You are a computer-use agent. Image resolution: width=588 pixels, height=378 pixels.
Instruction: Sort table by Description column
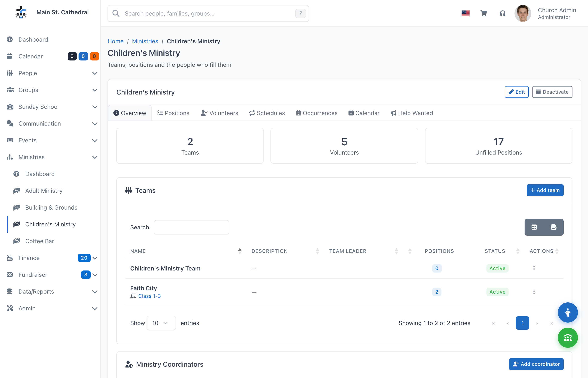[285, 251]
